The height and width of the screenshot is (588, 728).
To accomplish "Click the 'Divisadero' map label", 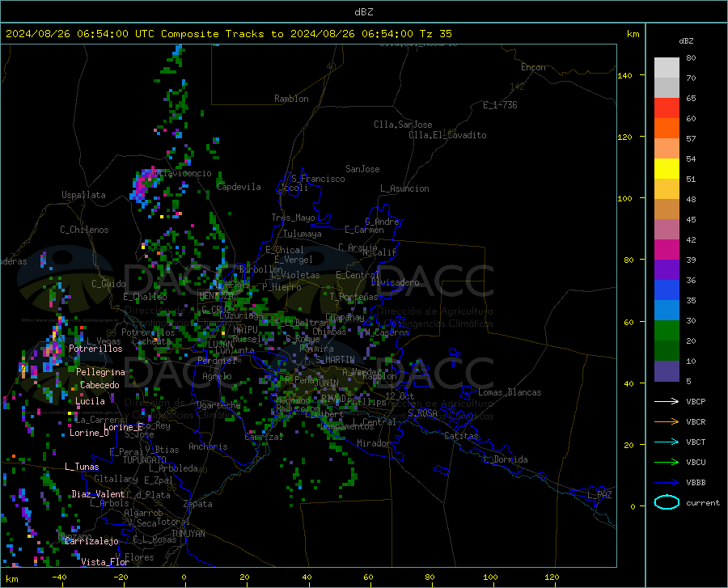I will tap(395, 282).
